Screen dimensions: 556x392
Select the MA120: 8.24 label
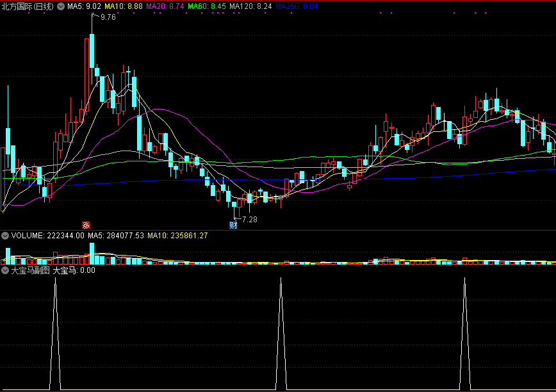point(250,6)
